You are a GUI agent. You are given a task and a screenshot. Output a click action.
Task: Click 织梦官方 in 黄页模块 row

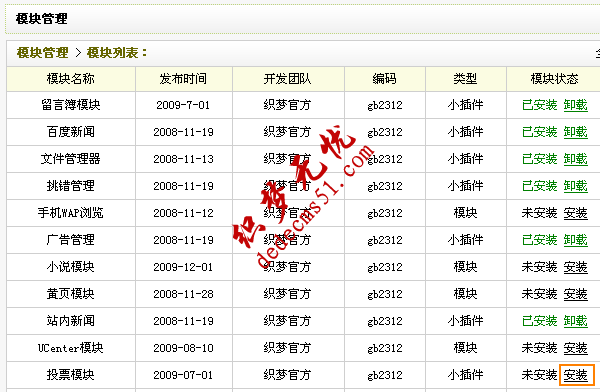click(x=287, y=294)
